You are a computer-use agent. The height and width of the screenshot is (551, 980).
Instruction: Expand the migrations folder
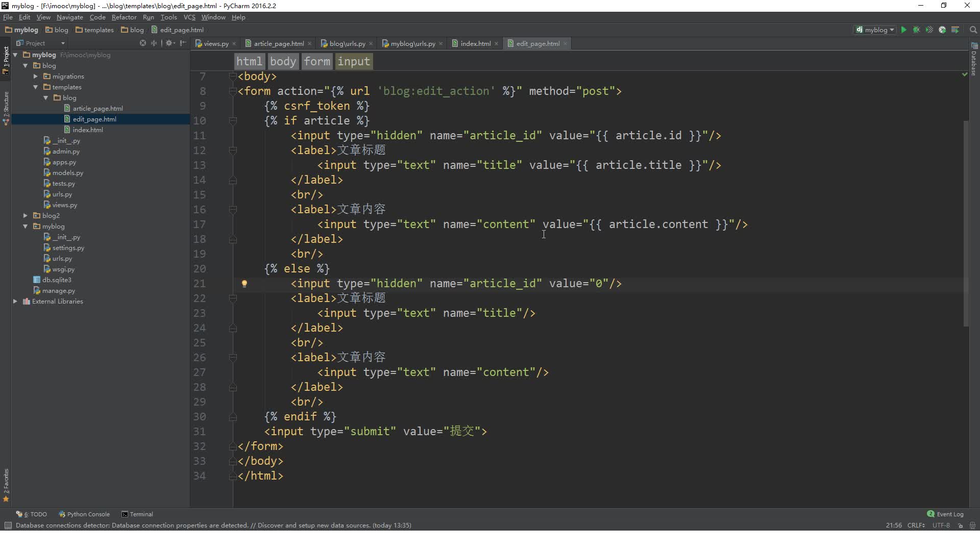tap(36, 76)
